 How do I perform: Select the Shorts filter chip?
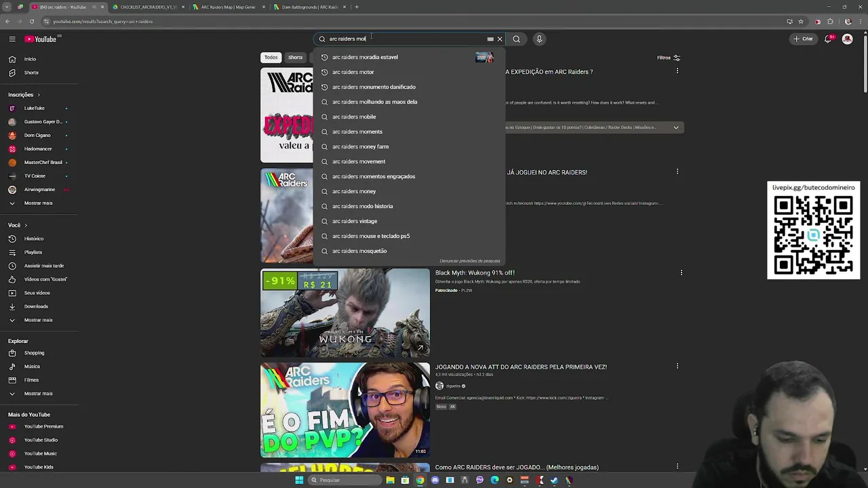[295, 58]
